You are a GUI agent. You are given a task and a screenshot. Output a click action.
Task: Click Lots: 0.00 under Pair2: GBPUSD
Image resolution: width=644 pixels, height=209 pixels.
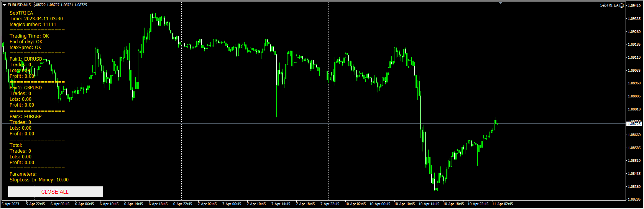(x=21, y=99)
